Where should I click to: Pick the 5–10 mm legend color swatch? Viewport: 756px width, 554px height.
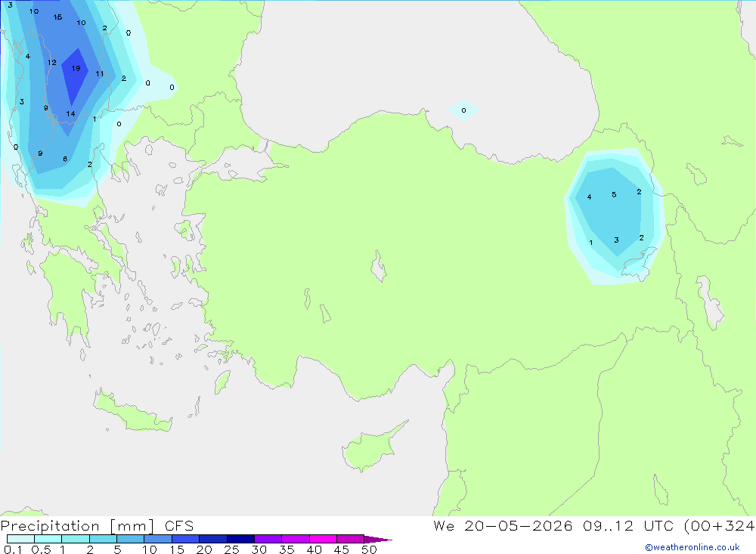[x=130, y=539]
